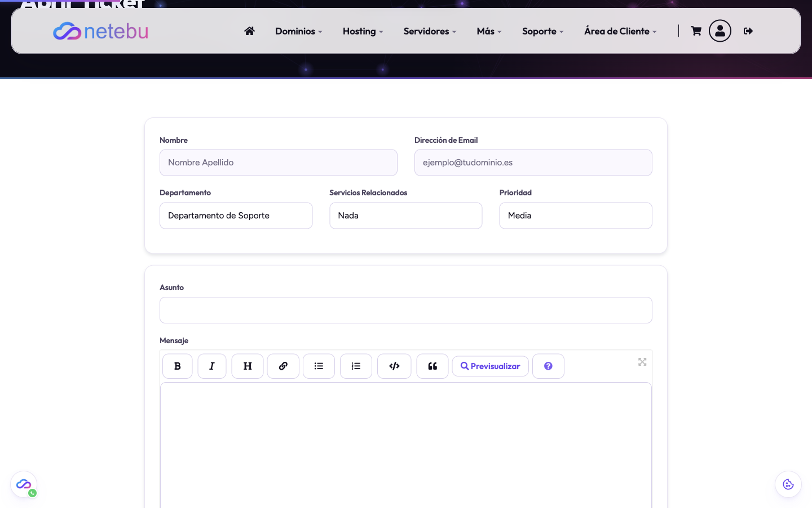Focus the Nombre input field
Viewport: 812px width, 508px height.
click(279, 163)
